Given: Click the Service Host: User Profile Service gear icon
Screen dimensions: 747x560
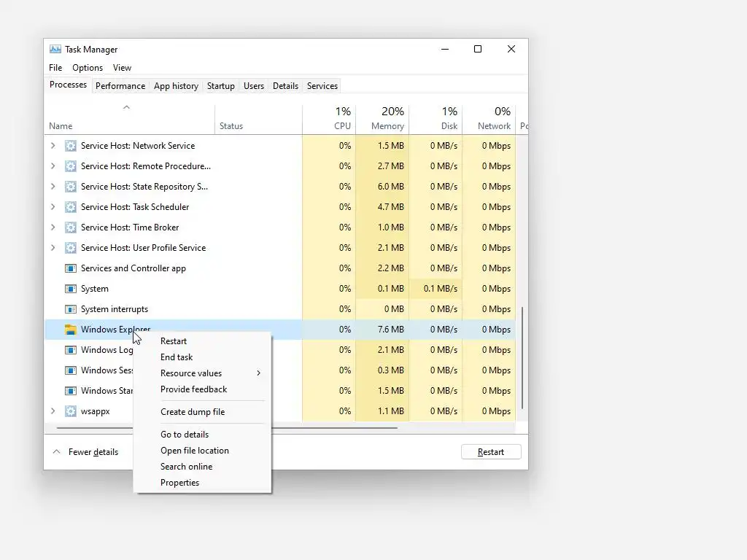Looking at the screenshot, I should 71,248.
